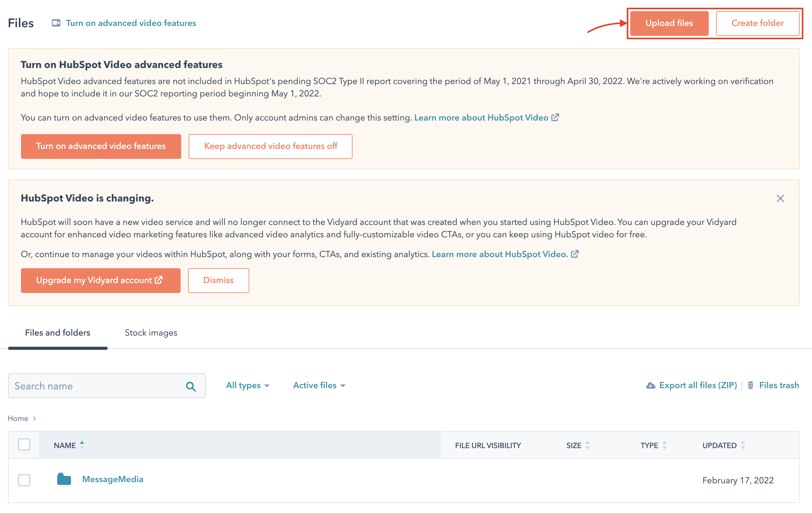Expand the Home breadcrumb chevron
812x513 pixels.
(35, 418)
